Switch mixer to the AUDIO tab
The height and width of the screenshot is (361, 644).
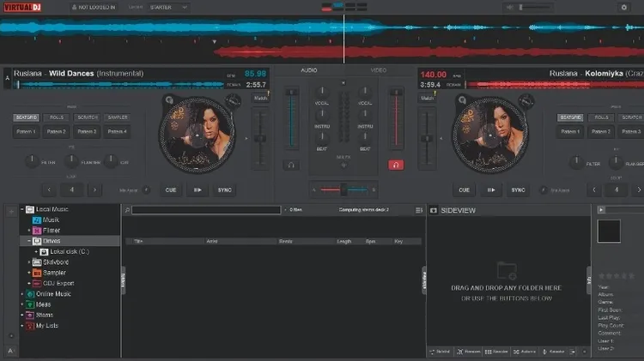pos(309,70)
